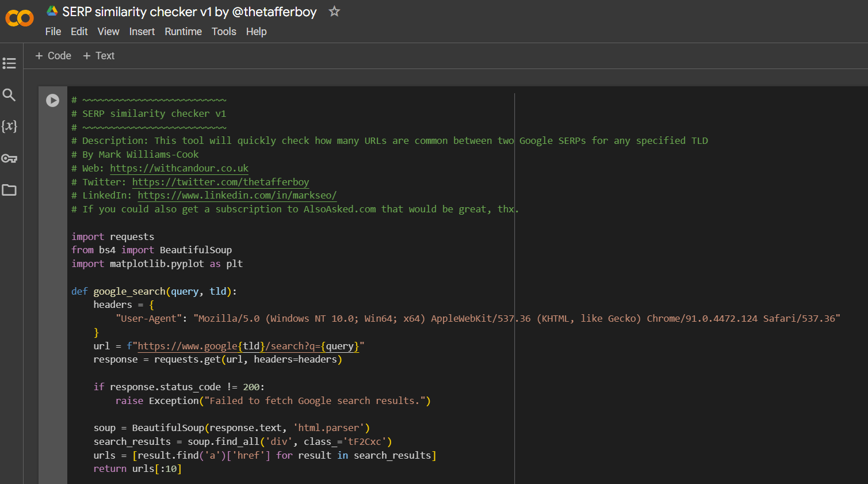The width and height of the screenshot is (868, 484).
Task: Click the '# Description:' comment line
Action: pos(389,140)
